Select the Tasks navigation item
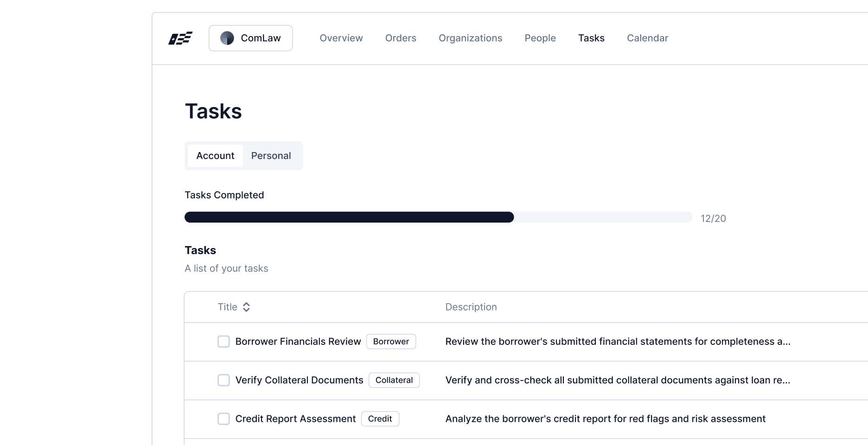 tap(591, 38)
